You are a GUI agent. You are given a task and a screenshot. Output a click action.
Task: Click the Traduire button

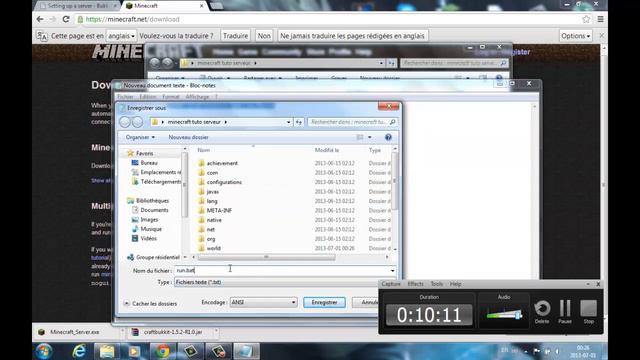236,36
